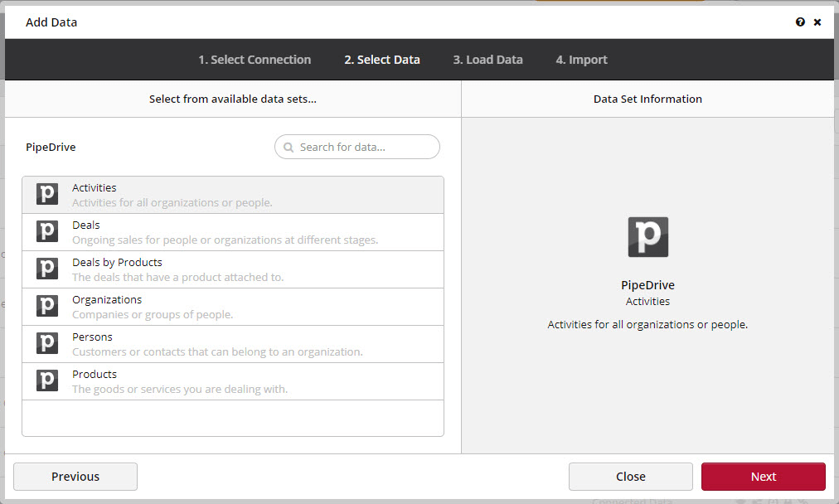Click 'The deals that have a product attached to.'
Image resolution: width=839 pixels, height=504 pixels.
[178, 277]
